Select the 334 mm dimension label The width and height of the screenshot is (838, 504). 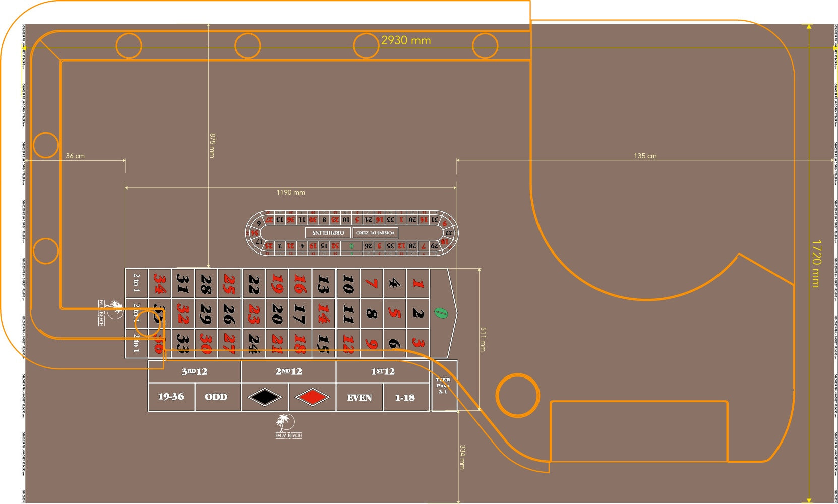(x=462, y=457)
